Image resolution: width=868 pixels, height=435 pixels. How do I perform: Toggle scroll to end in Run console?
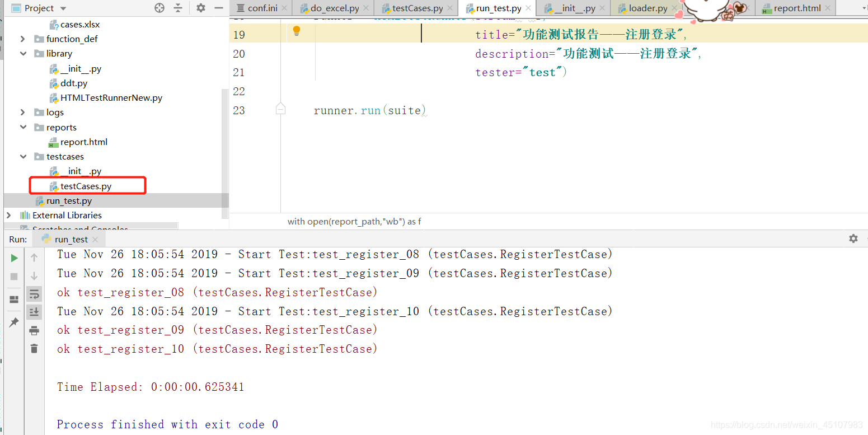pyautogui.click(x=34, y=312)
